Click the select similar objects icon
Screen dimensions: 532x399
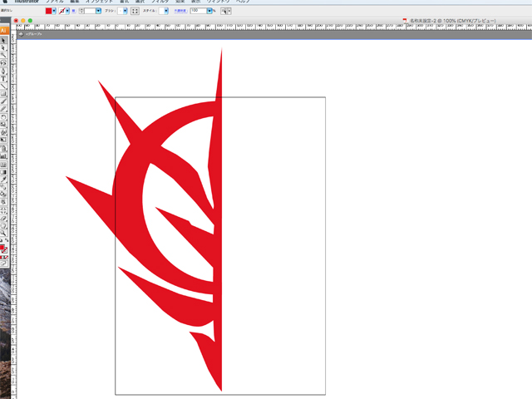(x=224, y=11)
